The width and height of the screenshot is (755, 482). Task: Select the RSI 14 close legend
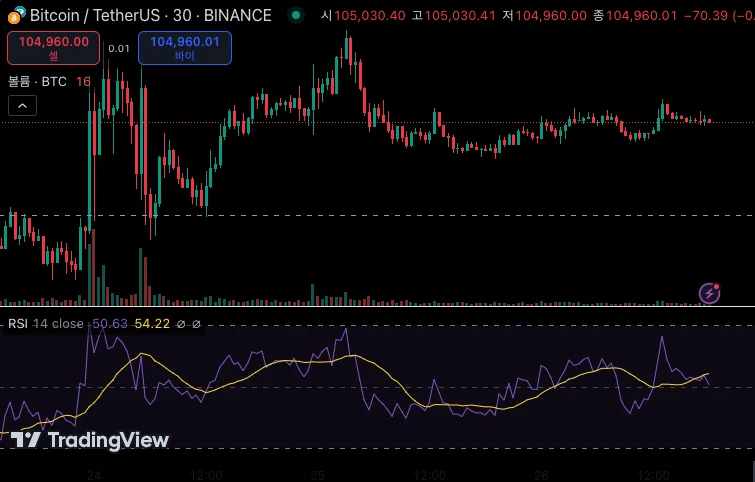pyautogui.click(x=46, y=324)
